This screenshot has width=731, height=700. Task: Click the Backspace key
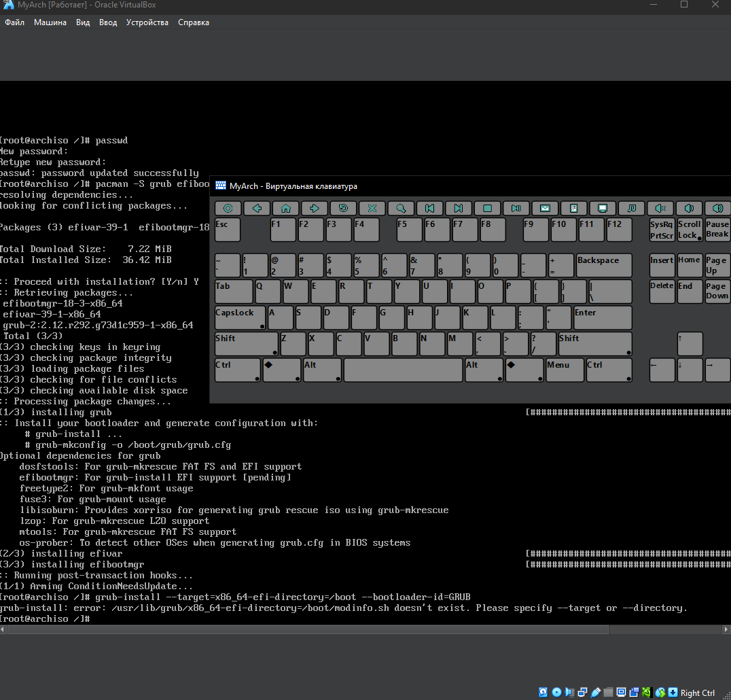tap(604, 265)
